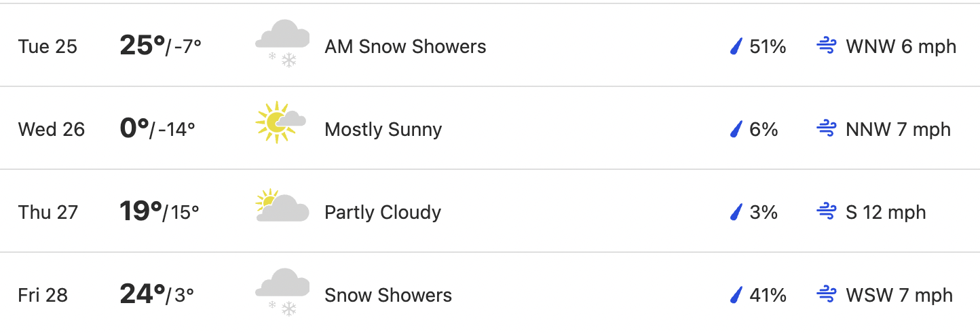The width and height of the screenshot is (980, 333).
Task: Expand the Wed 26 forecast row
Action: click(490, 128)
